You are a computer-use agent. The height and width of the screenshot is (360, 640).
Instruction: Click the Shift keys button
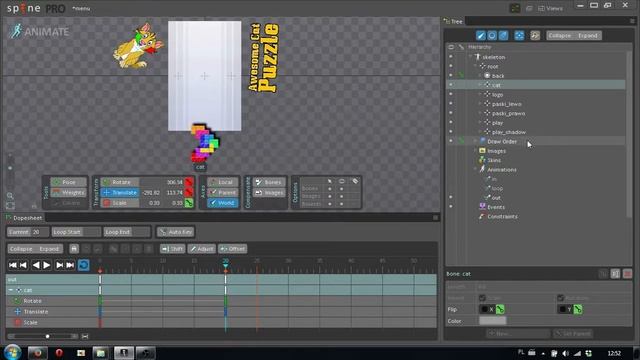pos(172,249)
